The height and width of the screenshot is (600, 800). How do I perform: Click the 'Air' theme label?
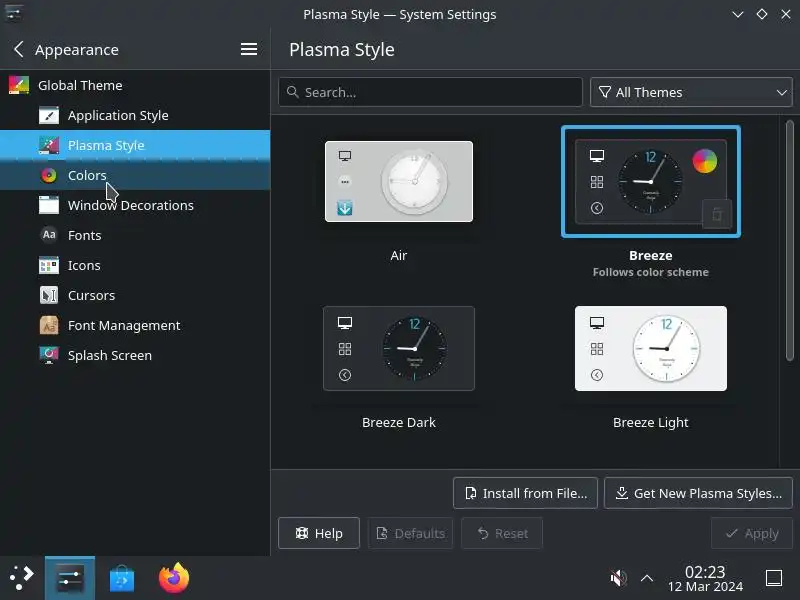[398, 255]
